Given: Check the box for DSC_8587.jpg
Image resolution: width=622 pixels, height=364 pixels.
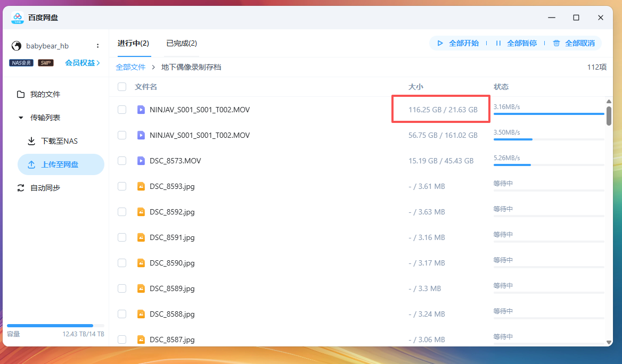Looking at the screenshot, I should coord(122,340).
